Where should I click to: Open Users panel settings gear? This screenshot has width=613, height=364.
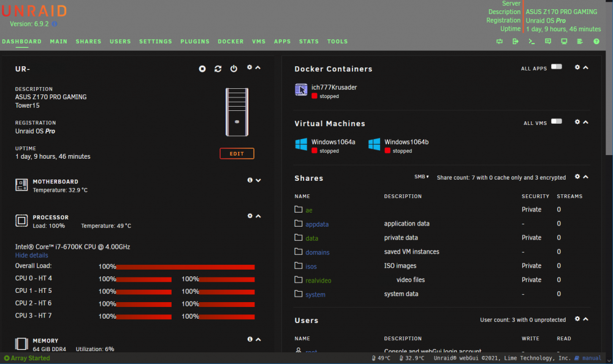point(577,319)
